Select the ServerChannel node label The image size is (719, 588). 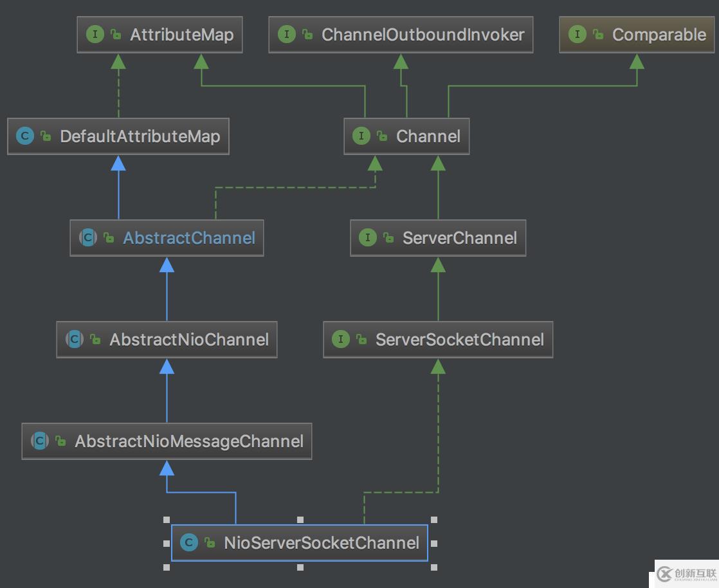point(460,239)
